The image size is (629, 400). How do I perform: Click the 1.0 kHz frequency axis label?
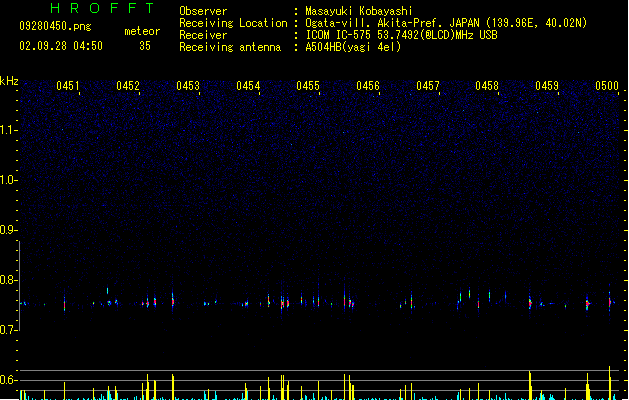click(8, 180)
